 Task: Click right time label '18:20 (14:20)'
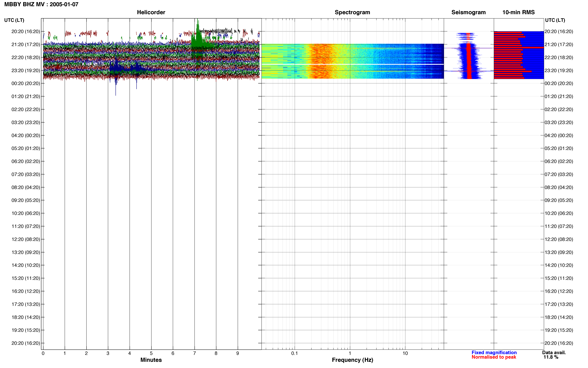[559, 317]
